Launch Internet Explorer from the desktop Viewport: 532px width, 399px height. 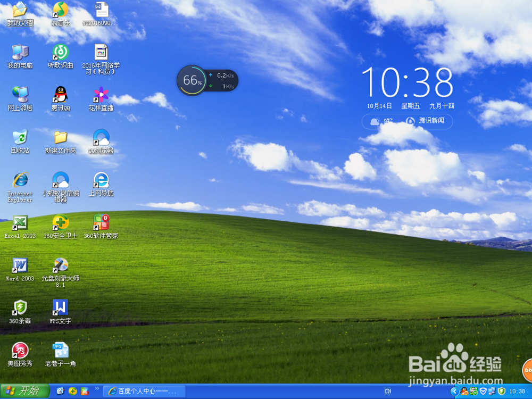pyautogui.click(x=20, y=187)
